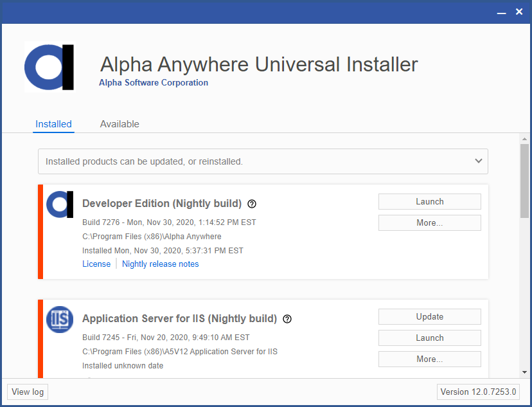Click the View log button
This screenshot has width=532, height=407.
pos(28,392)
